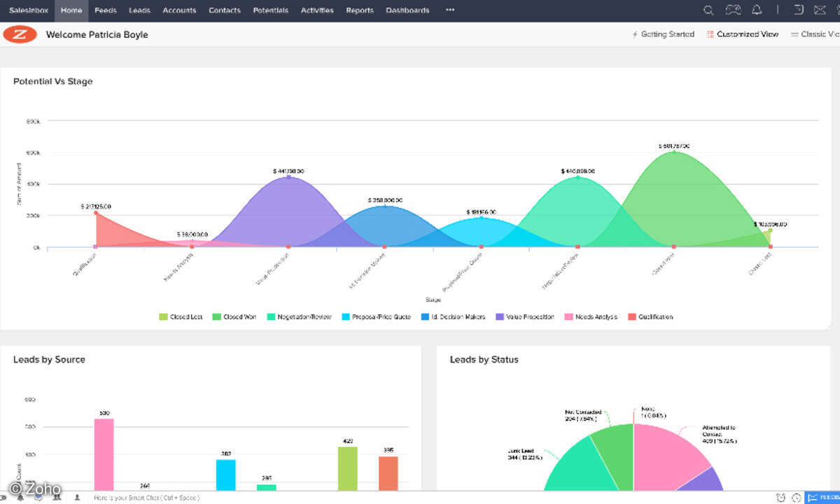Screen dimensions: 840x504
Task: Click the Feedback button
Action: (x=822, y=498)
